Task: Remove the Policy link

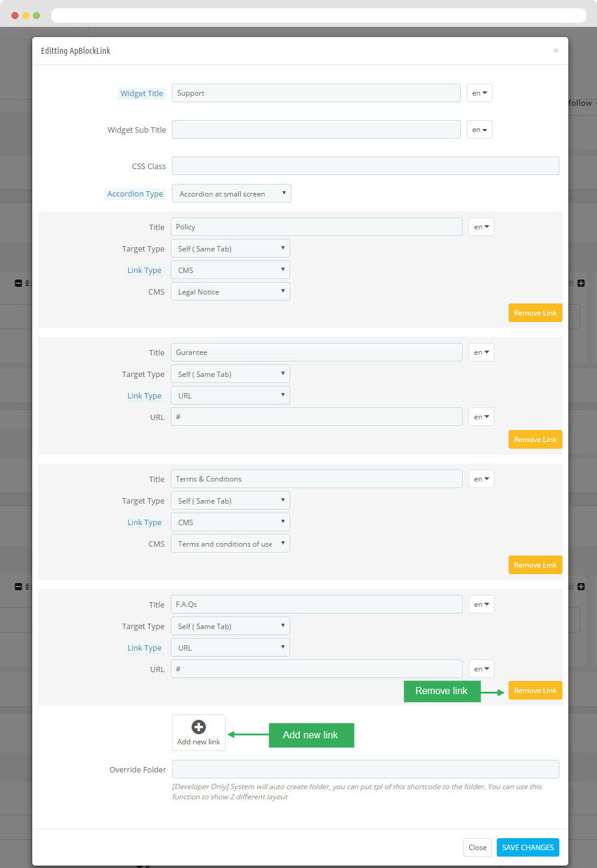Action: [x=535, y=313]
